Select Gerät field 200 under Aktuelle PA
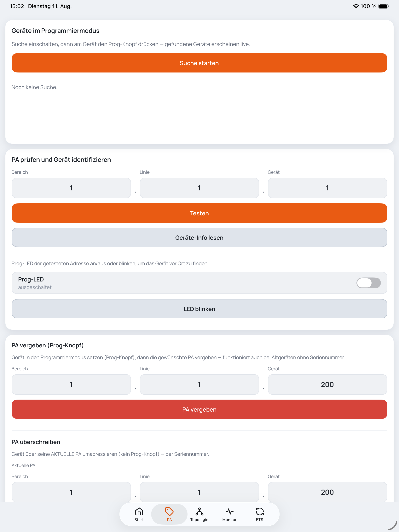This screenshot has width=399, height=532. pyautogui.click(x=327, y=492)
